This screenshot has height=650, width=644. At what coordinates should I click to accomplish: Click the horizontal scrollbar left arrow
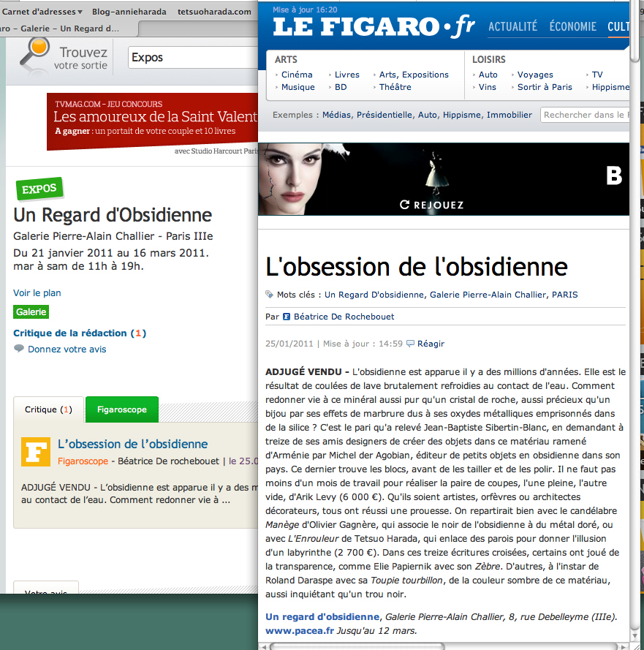(264, 646)
